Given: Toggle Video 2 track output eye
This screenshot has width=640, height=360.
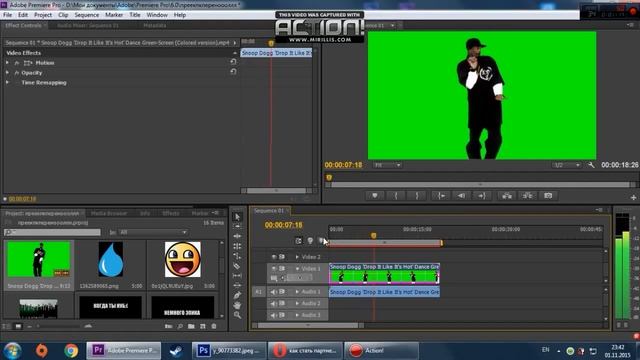Looking at the screenshot, I should (x=274, y=257).
